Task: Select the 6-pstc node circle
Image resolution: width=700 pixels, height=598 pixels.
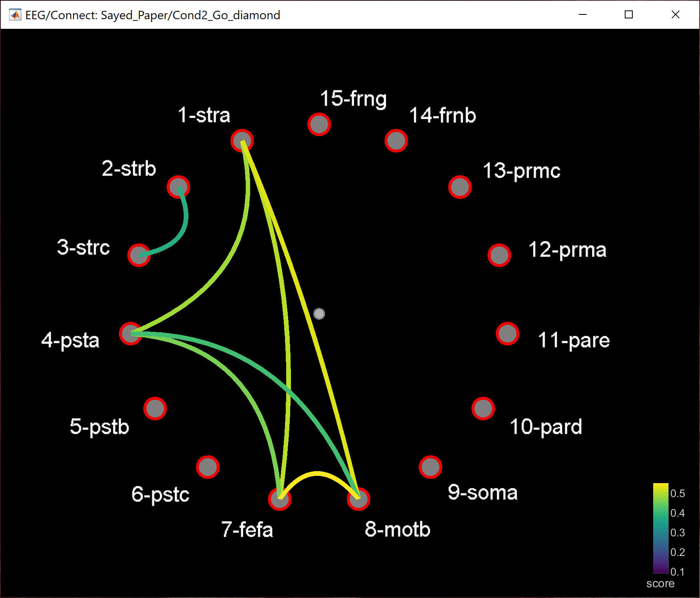Action: coord(208,467)
